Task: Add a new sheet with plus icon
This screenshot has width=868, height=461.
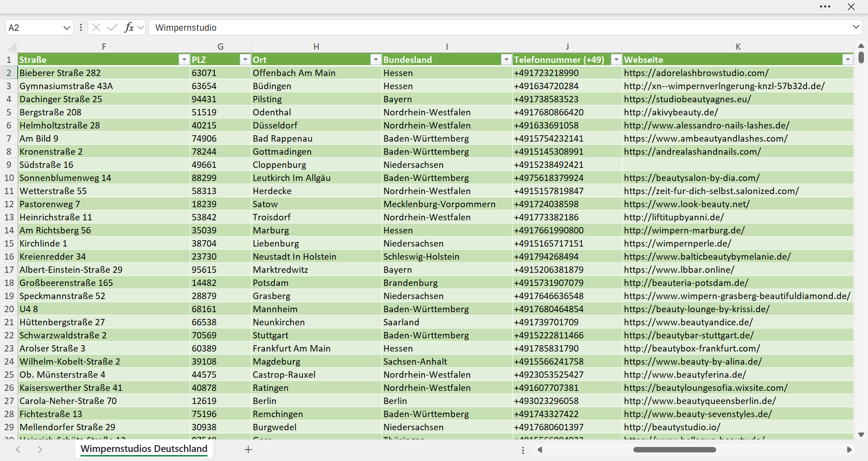Action: coord(248,449)
